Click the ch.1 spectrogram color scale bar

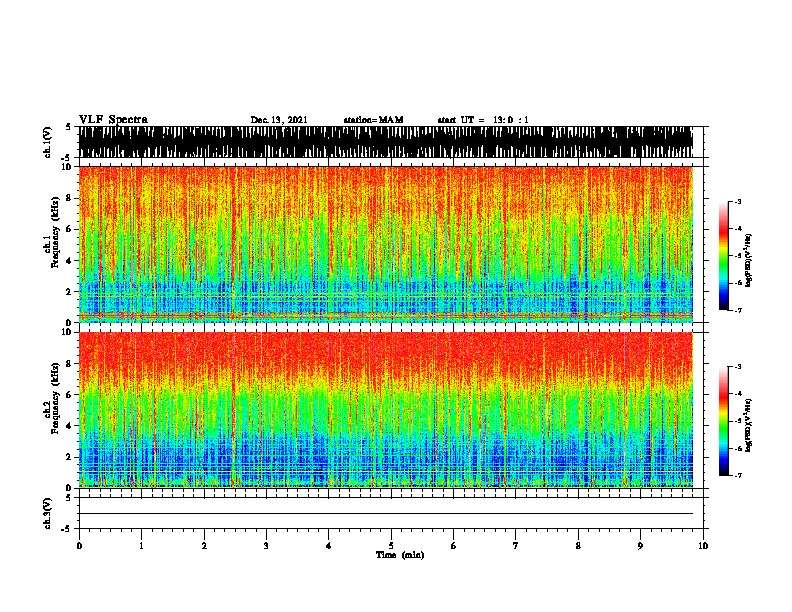723,256
